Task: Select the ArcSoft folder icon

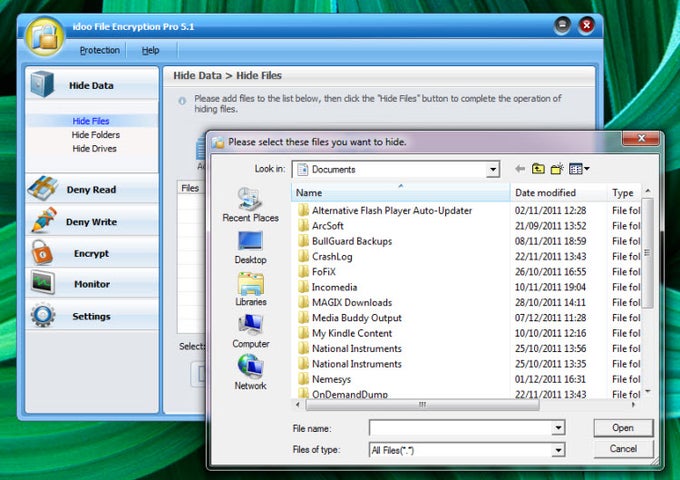Action: pos(304,225)
